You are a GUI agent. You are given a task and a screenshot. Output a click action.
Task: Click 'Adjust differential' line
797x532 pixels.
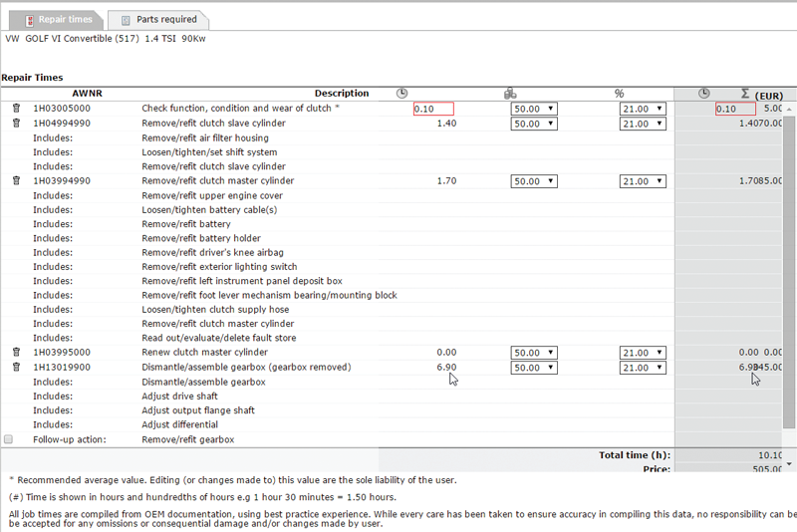180,424
